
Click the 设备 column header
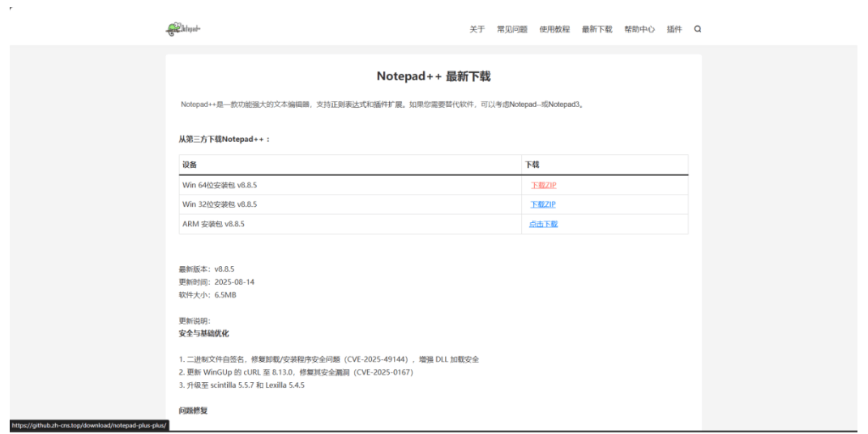tap(190, 165)
